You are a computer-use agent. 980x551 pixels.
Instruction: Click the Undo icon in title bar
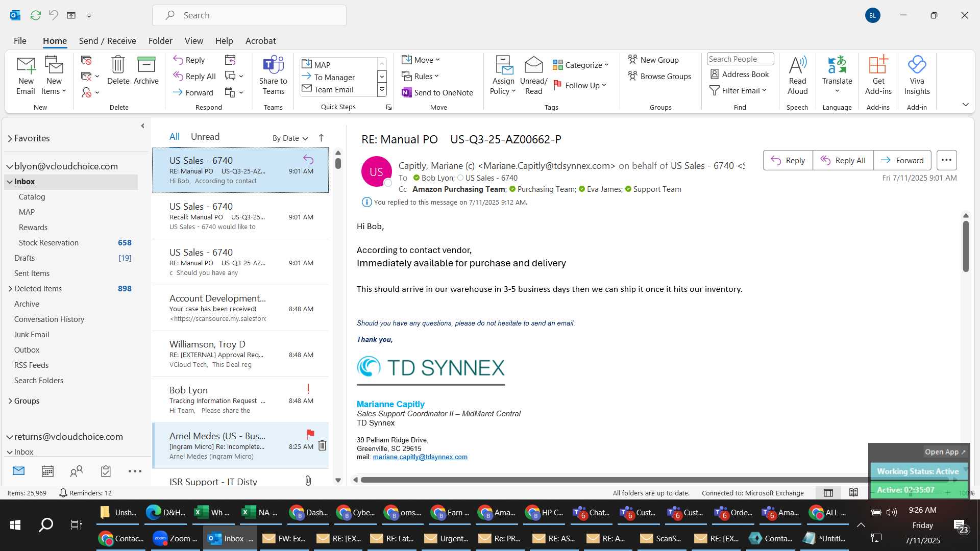tap(53, 15)
